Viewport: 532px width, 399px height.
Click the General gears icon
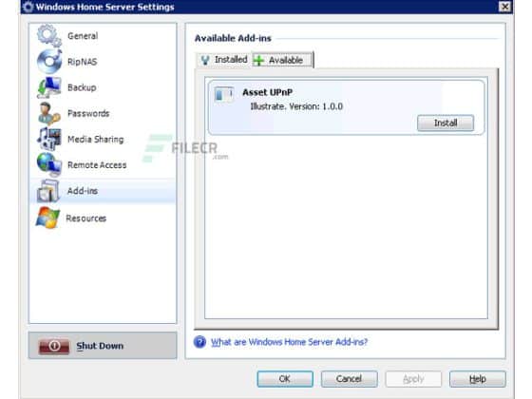click(49, 35)
